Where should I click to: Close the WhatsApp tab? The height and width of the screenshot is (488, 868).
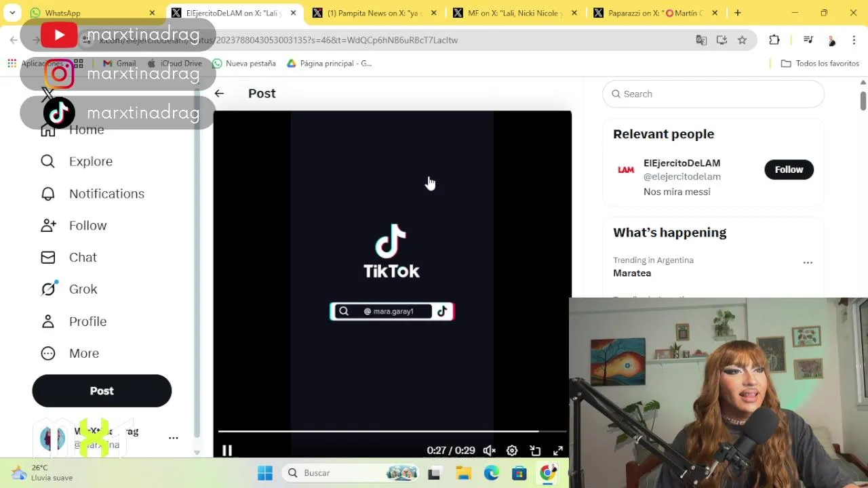tap(152, 13)
